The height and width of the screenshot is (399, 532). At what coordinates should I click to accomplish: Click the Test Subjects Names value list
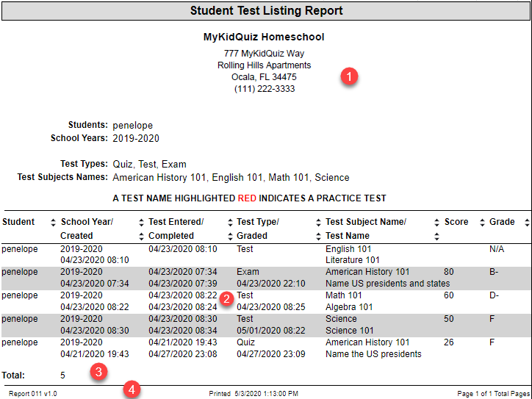pos(231,177)
